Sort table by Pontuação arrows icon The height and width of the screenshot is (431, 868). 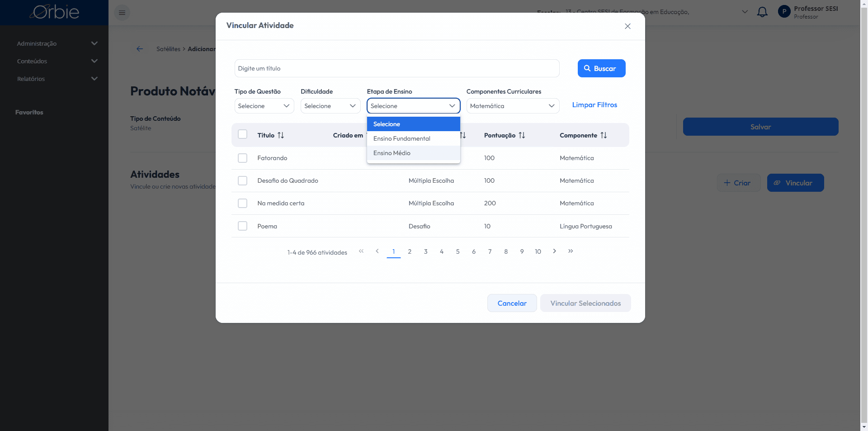pos(522,135)
